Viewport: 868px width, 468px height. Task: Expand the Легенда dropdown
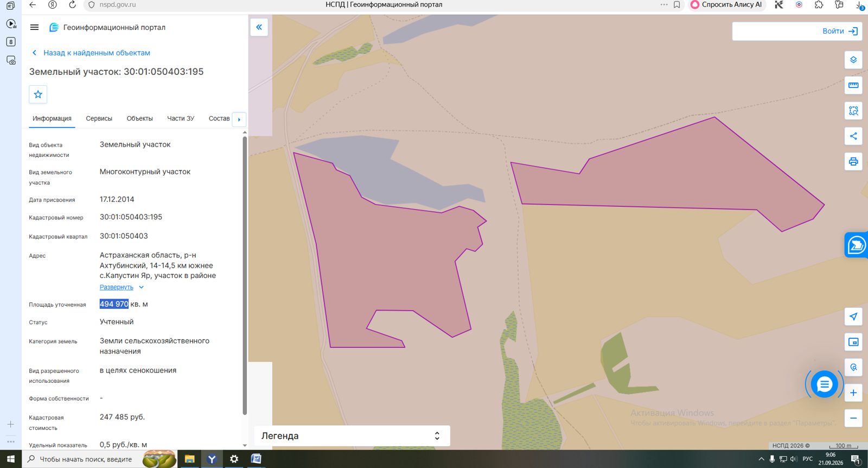[352, 436]
